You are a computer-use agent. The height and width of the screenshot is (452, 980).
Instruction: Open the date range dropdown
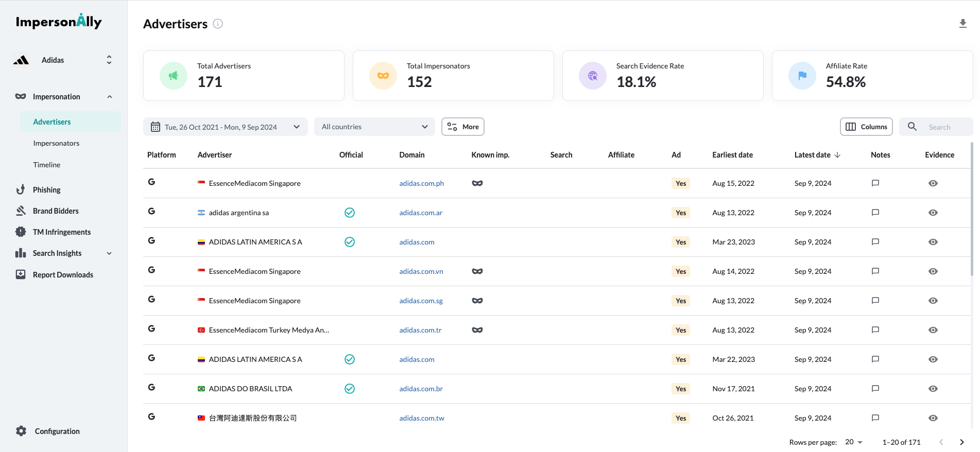click(225, 127)
